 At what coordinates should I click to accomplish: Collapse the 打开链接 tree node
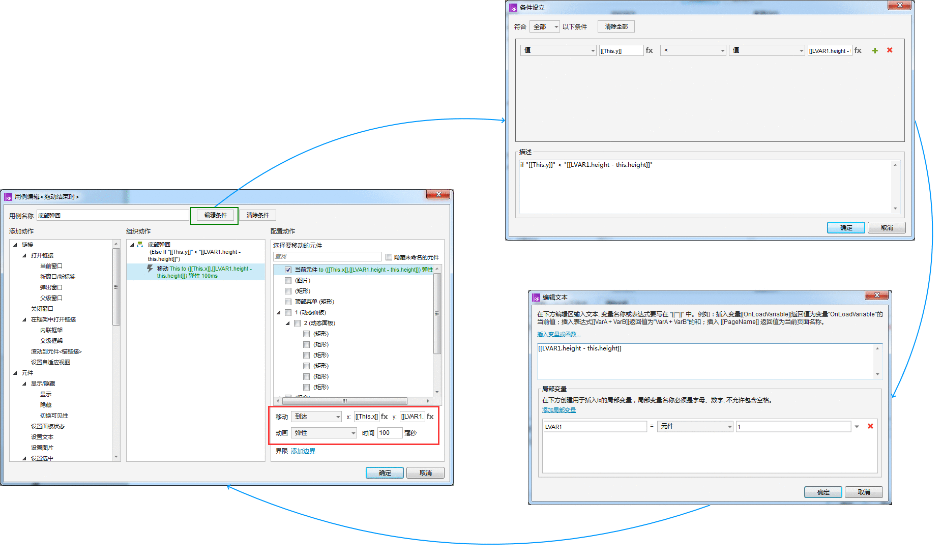click(24, 255)
